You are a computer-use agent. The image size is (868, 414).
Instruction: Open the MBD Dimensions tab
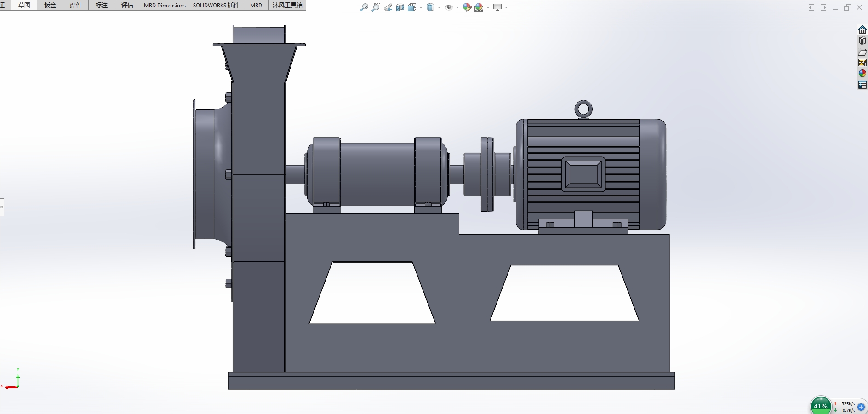coord(165,6)
